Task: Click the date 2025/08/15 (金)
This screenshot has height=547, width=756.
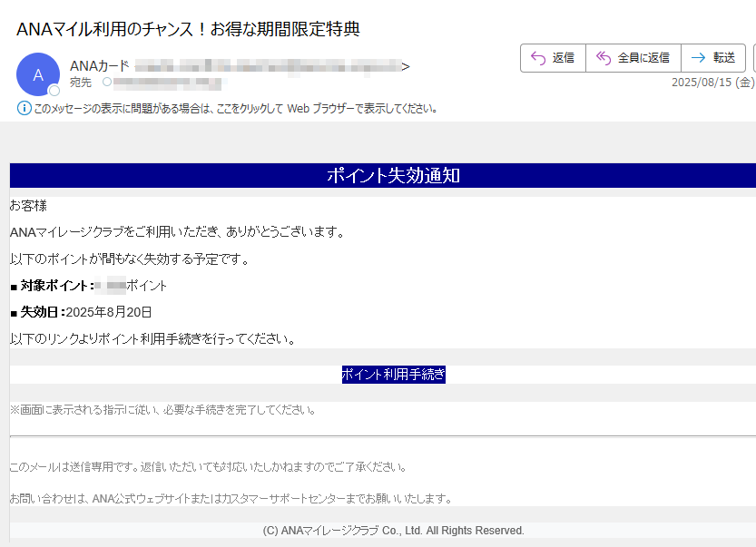Action: click(x=713, y=83)
